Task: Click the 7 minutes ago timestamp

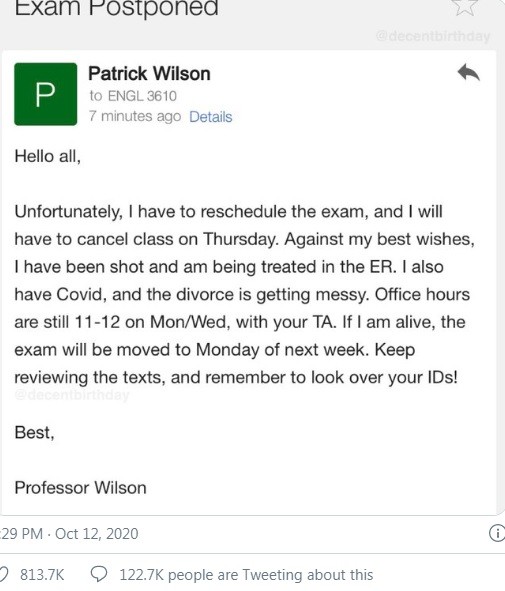Action: click(x=135, y=116)
